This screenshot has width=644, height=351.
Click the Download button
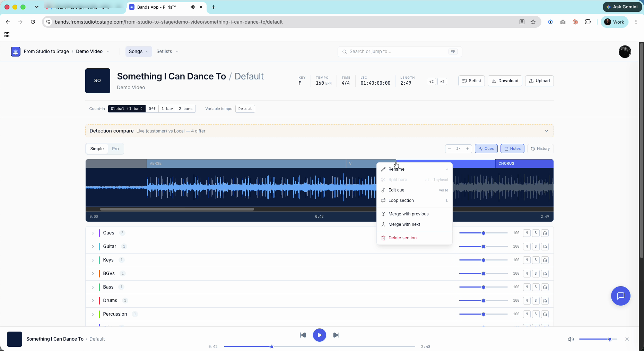[x=505, y=81]
